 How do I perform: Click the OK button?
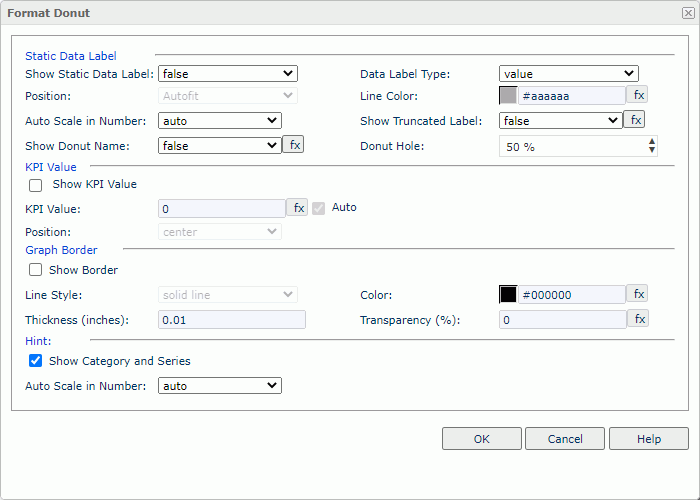[x=482, y=439]
